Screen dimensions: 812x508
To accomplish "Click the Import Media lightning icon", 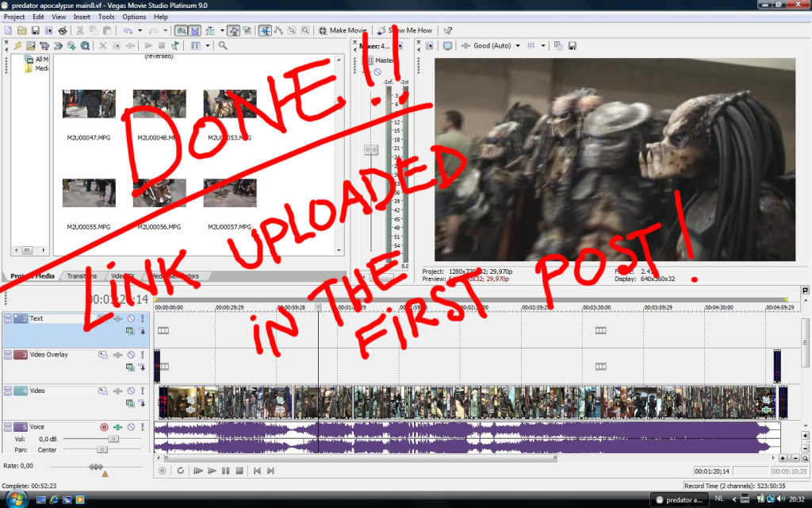I will pos(17,45).
